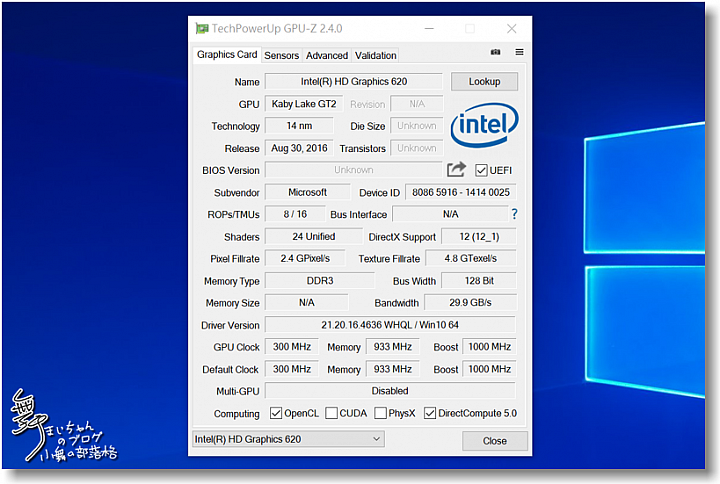Open the Advanced tab
The image size is (720, 484).
(x=327, y=56)
